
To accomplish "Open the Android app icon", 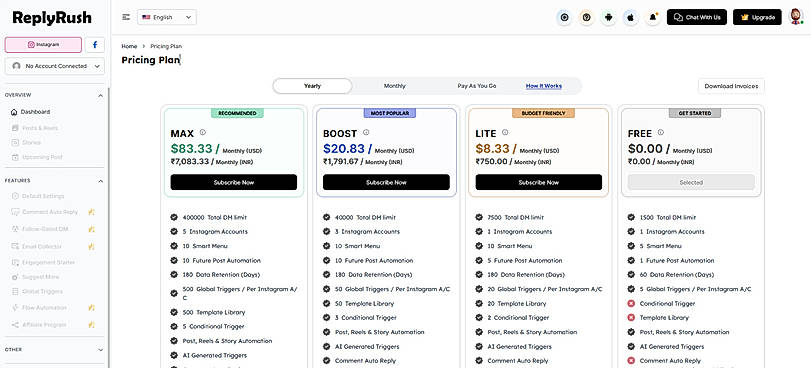I will pyautogui.click(x=609, y=17).
